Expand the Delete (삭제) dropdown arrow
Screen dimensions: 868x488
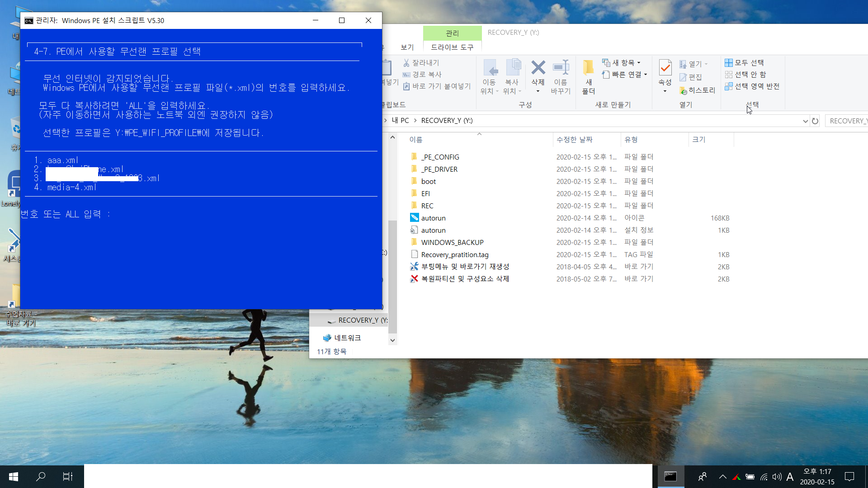coord(538,91)
